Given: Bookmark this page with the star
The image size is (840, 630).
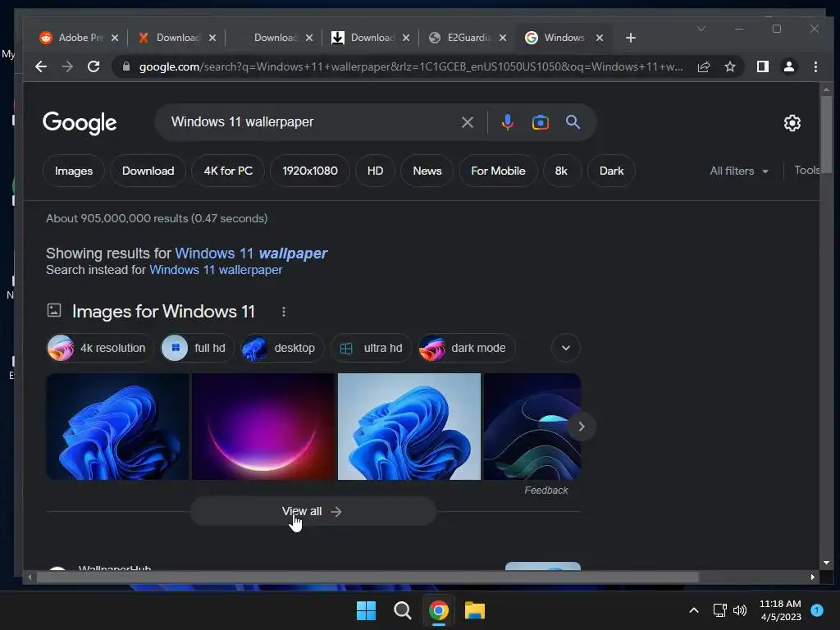Looking at the screenshot, I should [x=729, y=66].
